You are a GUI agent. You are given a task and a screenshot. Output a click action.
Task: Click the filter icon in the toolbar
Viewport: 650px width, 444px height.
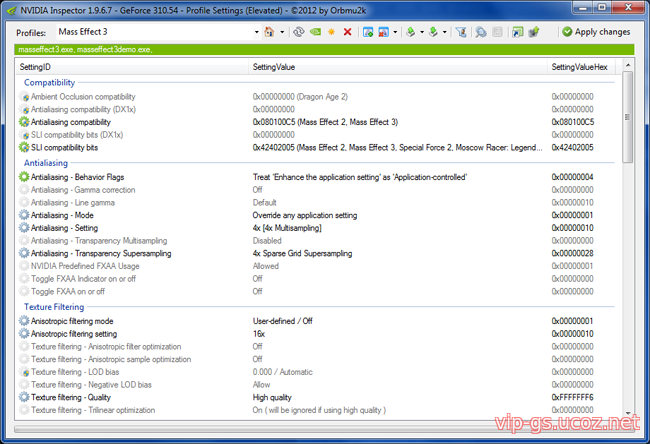pyautogui.click(x=461, y=32)
